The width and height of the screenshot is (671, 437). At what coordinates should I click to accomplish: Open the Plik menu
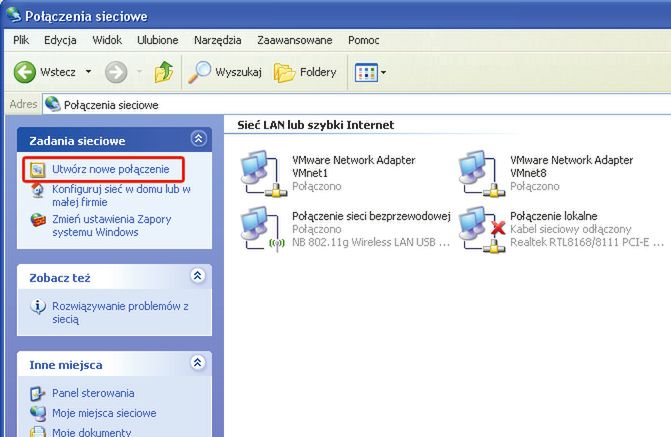coord(21,40)
